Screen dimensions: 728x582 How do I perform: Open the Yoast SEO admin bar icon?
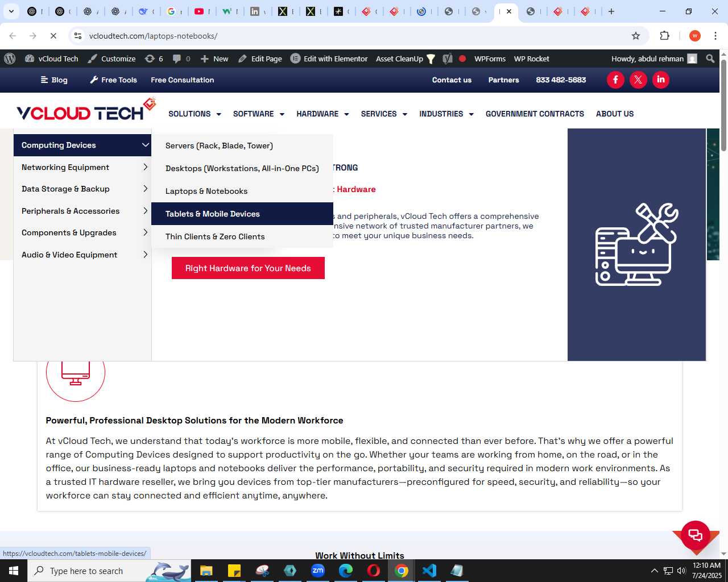pyautogui.click(x=448, y=59)
